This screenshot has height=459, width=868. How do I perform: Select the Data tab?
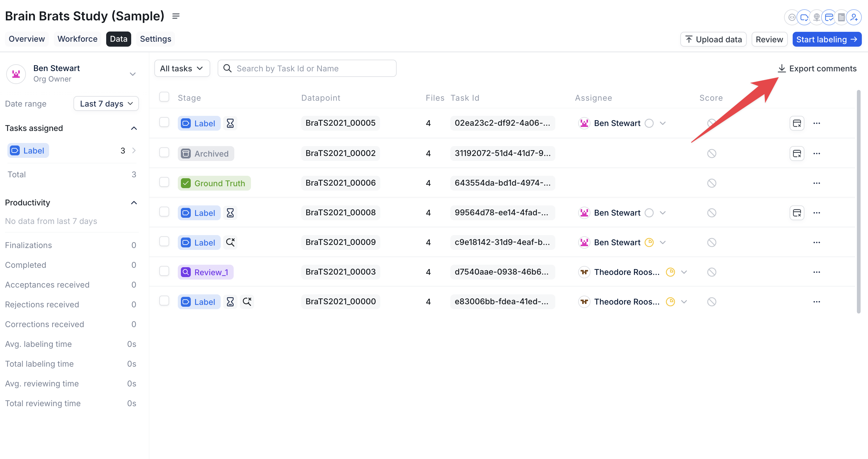tap(119, 39)
